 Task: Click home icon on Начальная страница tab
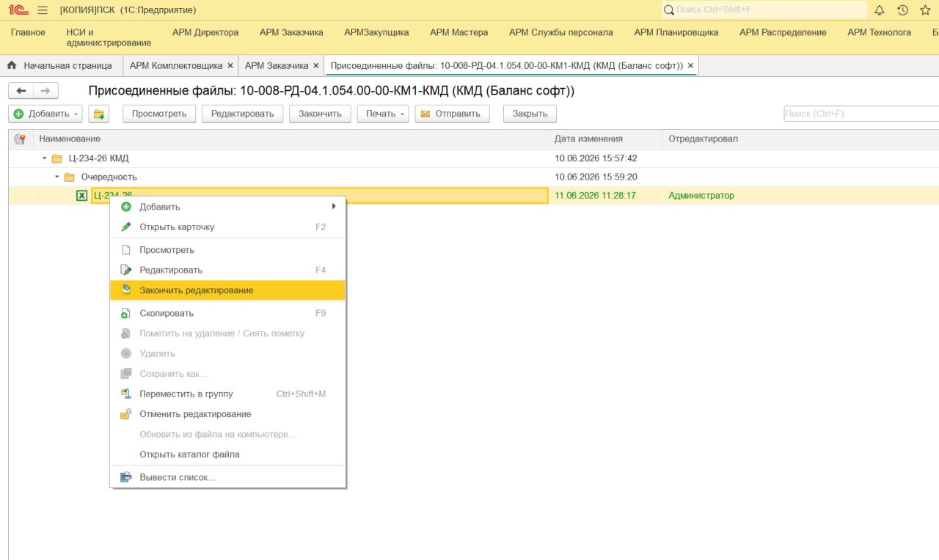click(11, 65)
